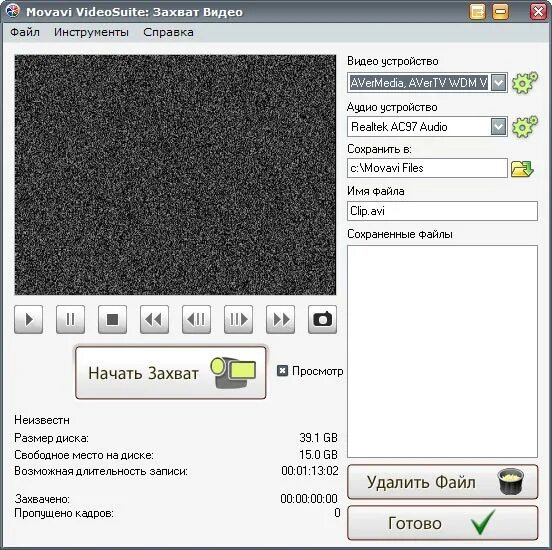Take a snapshot with the camera button
Viewport: 552px width, 550px height.
322,319
